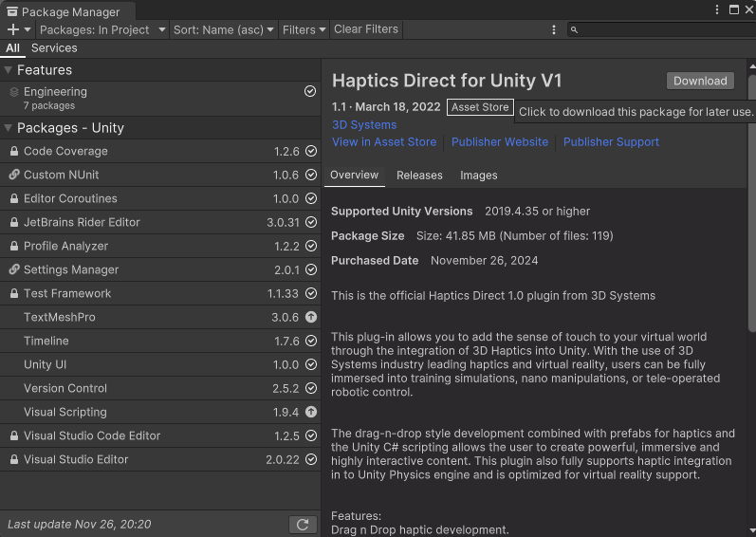756x537 pixels.
Task: Click the Test Framework version 1.1.33
Action: coord(283,293)
